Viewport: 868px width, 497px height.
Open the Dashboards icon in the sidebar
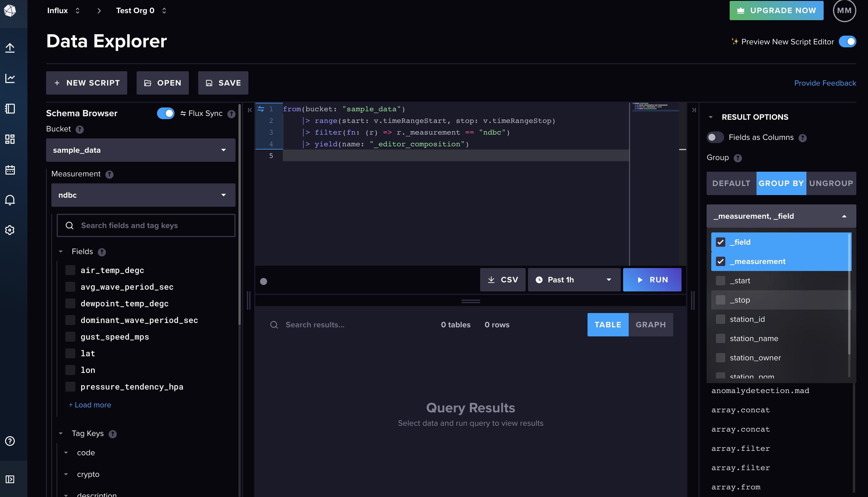pos(10,139)
